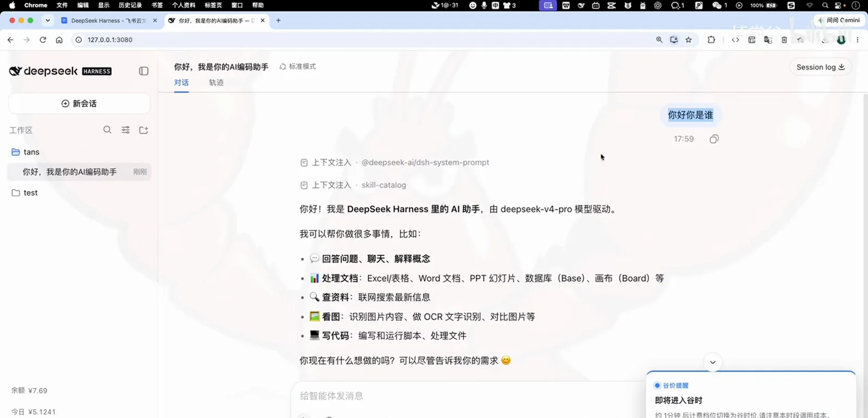Bookmark this page with star

(x=688, y=40)
